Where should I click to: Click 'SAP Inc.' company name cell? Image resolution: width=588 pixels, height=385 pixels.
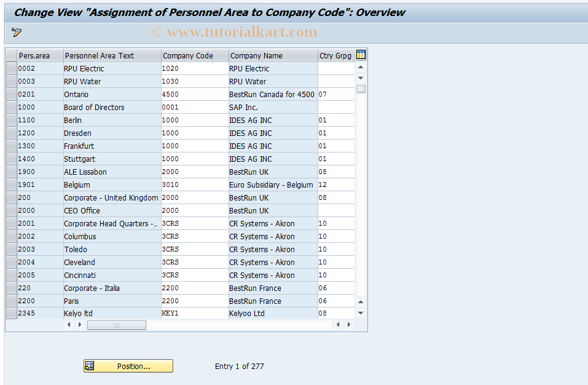(x=273, y=107)
